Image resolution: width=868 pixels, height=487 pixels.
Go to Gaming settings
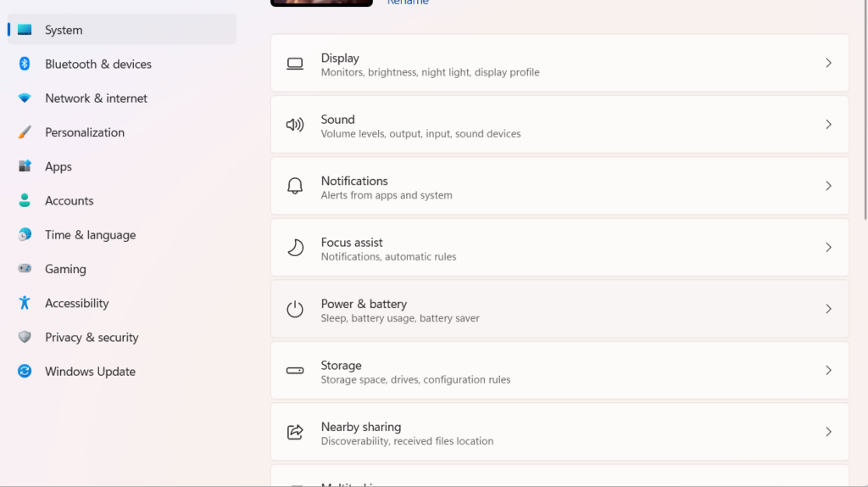tap(122, 269)
